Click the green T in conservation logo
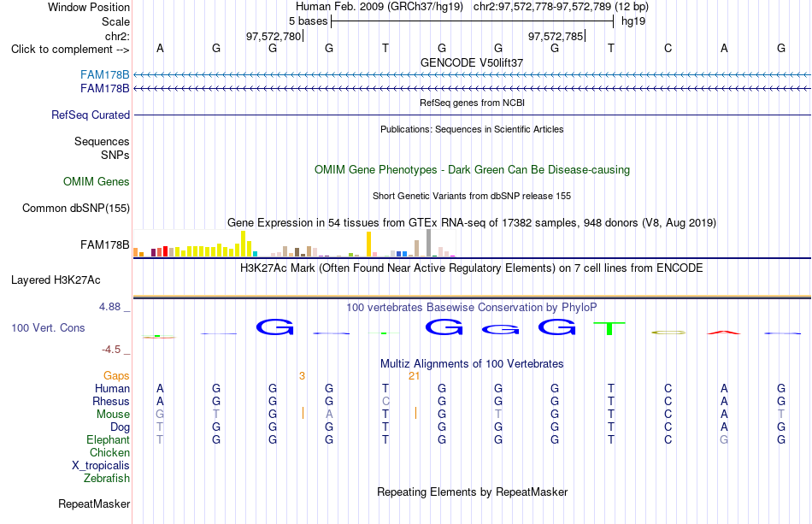The image size is (812, 524). pyautogui.click(x=609, y=328)
